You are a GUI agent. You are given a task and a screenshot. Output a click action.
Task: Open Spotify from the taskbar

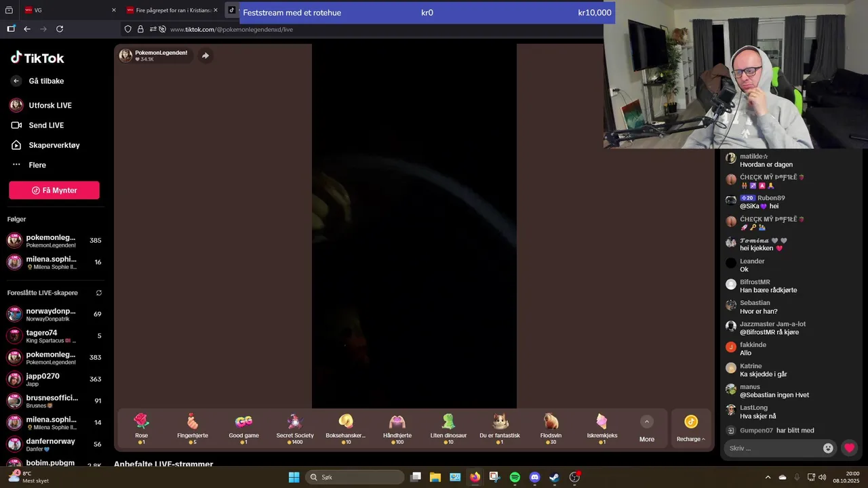pos(515,477)
